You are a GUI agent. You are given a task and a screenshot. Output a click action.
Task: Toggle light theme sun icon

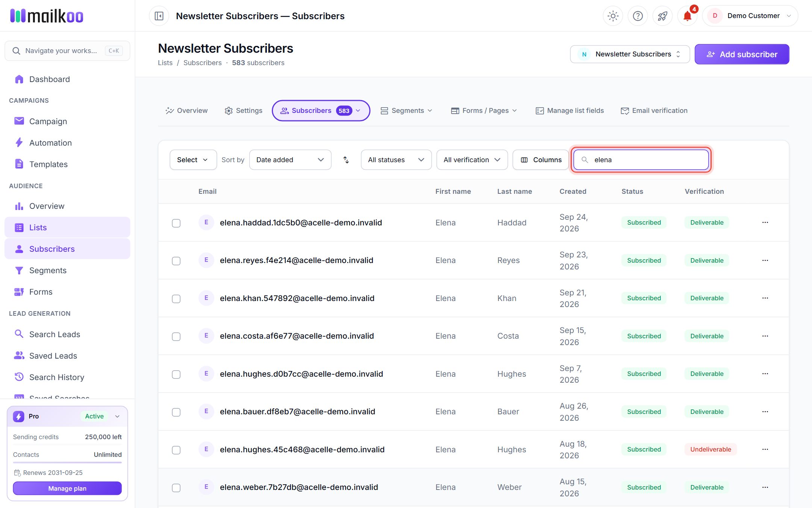[613, 16]
